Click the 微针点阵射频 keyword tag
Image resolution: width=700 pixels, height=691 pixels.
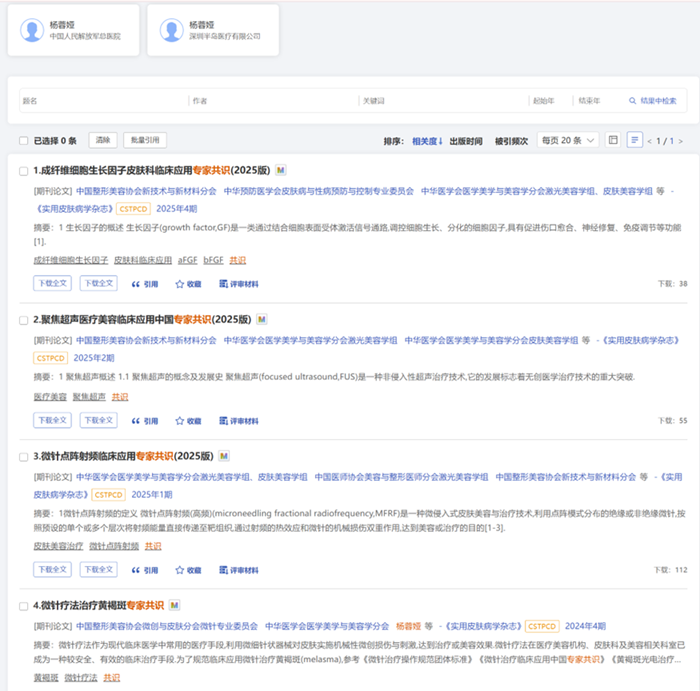pyautogui.click(x=114, y=546)
